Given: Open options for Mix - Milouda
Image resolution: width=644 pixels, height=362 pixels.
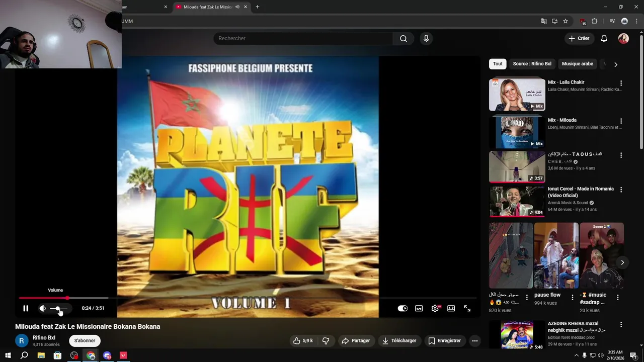Looking at the screenshot, I should point(621,121).
